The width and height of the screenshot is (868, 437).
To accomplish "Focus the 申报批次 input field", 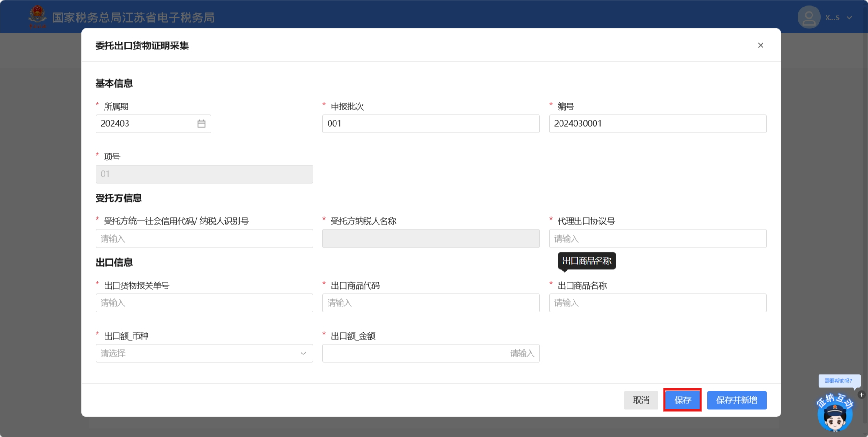I will [x=430, y=124].
